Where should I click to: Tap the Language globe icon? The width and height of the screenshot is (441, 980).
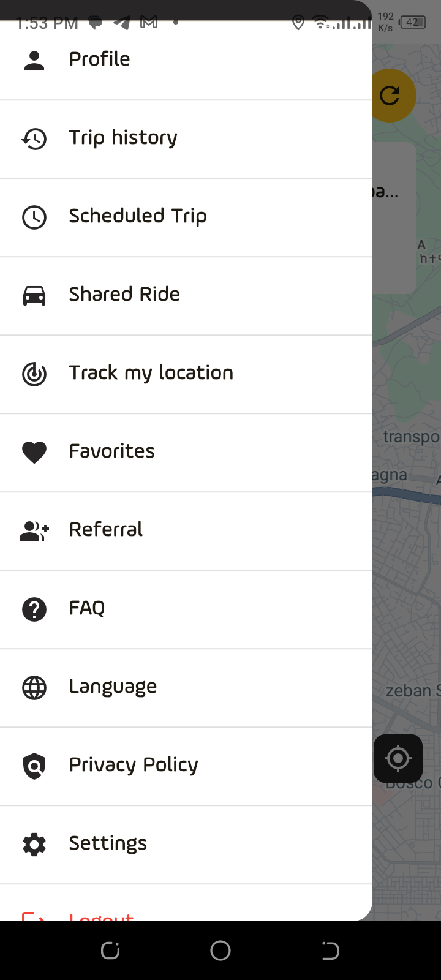point(34,688)
